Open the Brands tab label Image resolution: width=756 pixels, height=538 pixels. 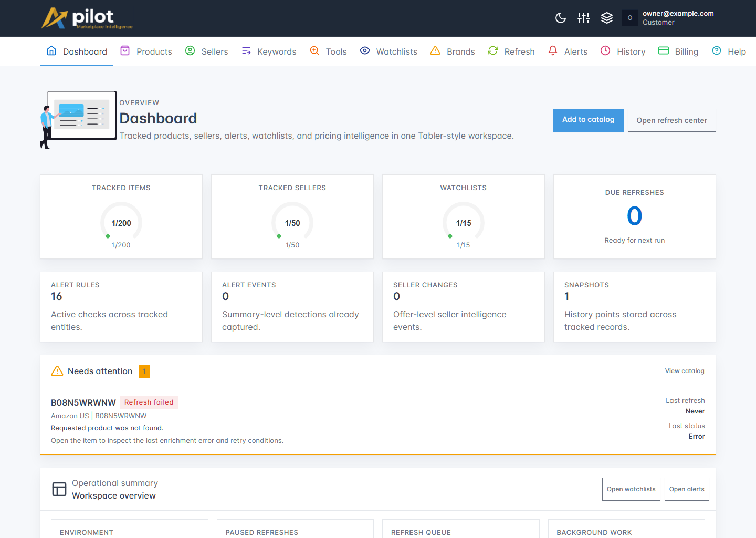(460, 51)
